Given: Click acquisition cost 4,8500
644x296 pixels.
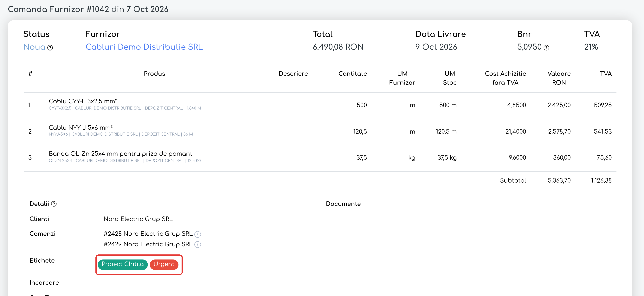Looking at the screenshot, I should click(x=516, y=105).
